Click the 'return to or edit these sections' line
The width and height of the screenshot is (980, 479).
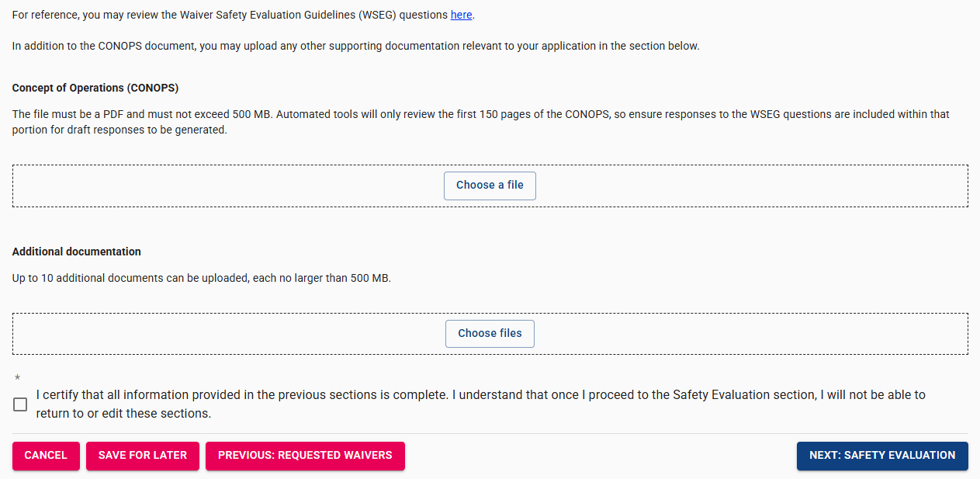[123, 414]
